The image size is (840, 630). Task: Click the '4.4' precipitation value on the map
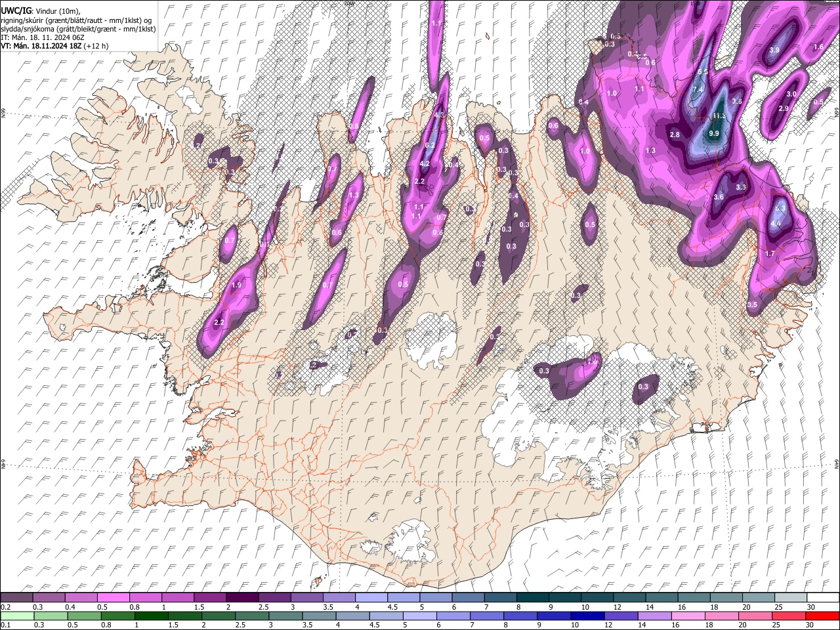(x=776, y=223)
